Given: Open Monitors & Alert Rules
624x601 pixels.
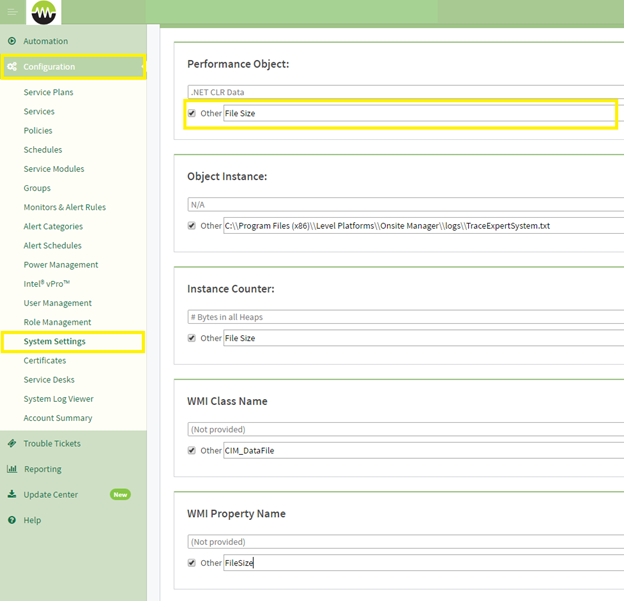Looking at the screenshot, I should point(64,207).
